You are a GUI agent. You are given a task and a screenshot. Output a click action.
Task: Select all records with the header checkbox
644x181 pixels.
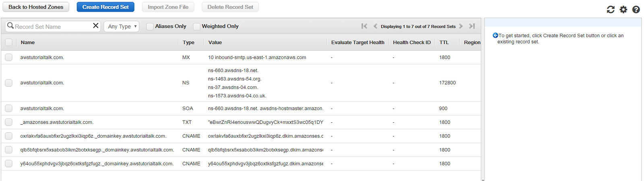coord(8,42)
